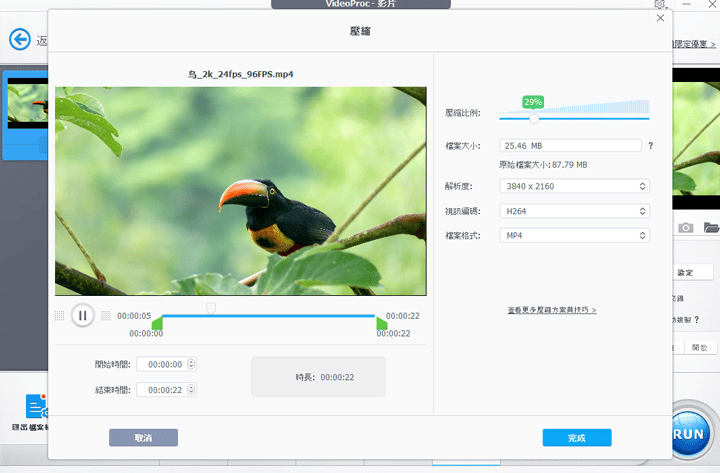The image size is (720, 473).
Task: Click the compression ratio slider handle
Action: click(534, 118)
